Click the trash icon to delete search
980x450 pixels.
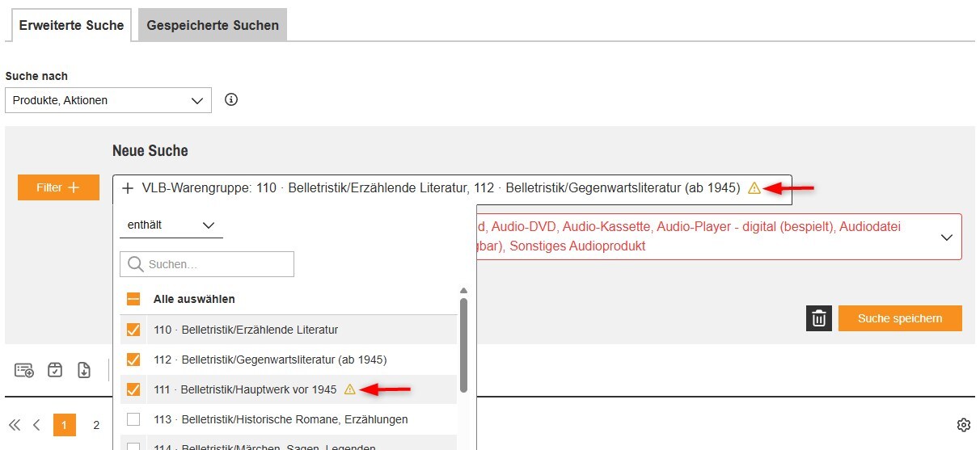tap(818, 318)
